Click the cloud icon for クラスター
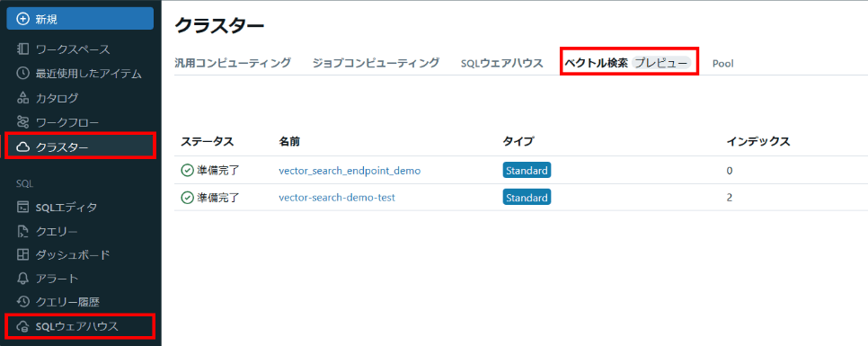Screen dimensions: 868x346 [22, 146]
